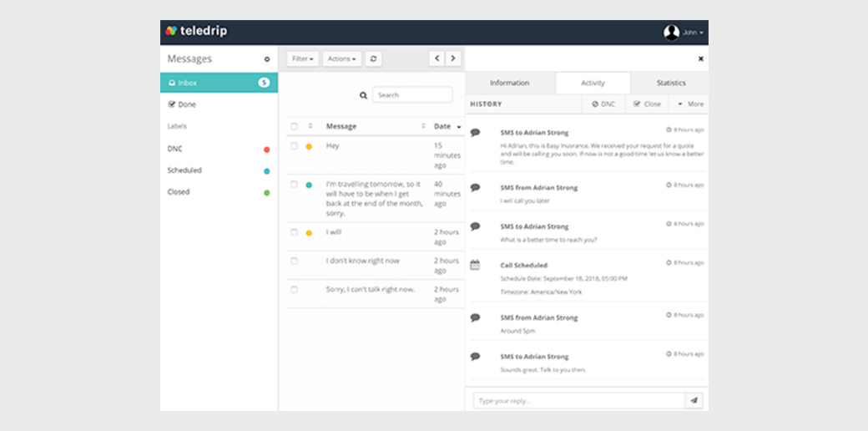Click the refresh messages icon
The height and width of the screenshot is (431, 868).
[374, 58]
